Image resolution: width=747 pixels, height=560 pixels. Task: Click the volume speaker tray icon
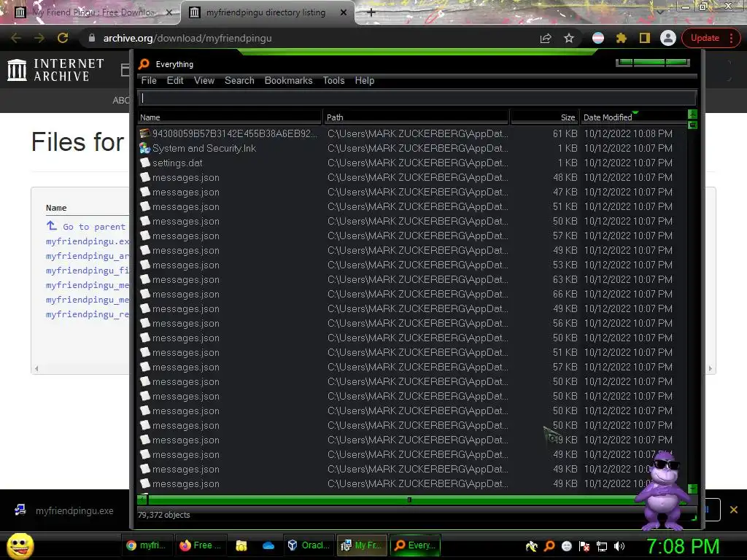[619, 546]
